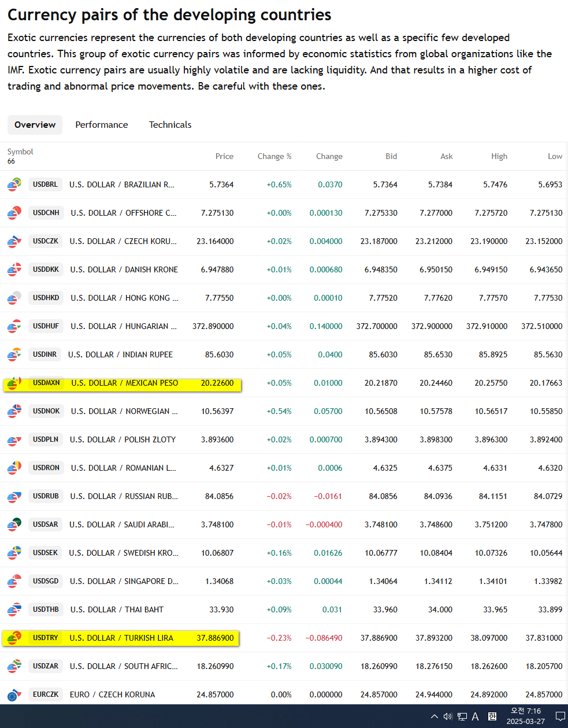This screenshot has width=568, height=728.
Task: Click EURO / CZECH KORUNA name
Action: [x=112, y=694]
